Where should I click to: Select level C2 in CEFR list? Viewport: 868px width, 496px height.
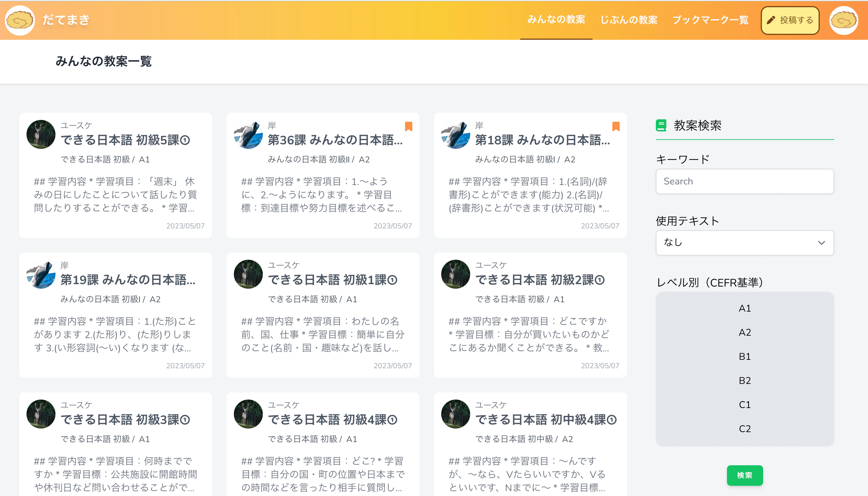(745, 429)
